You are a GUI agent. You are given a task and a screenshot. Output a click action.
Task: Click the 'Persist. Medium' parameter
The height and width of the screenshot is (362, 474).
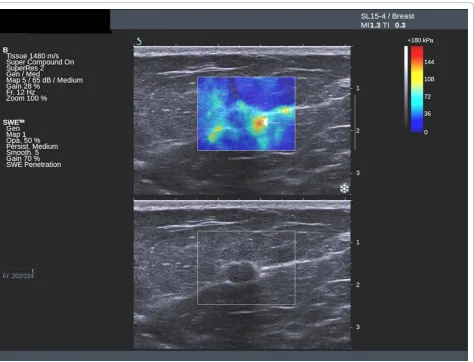pyautogui.click(x=32, y=146)
